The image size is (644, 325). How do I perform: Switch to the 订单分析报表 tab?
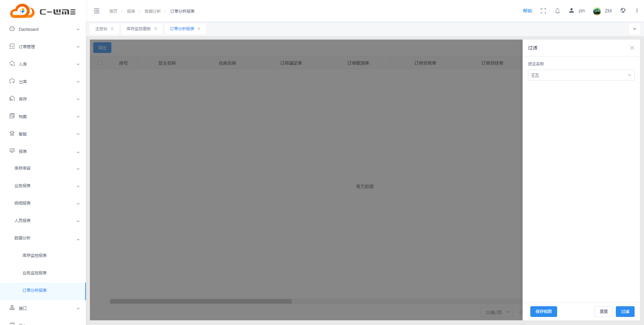tap(182, 29)
